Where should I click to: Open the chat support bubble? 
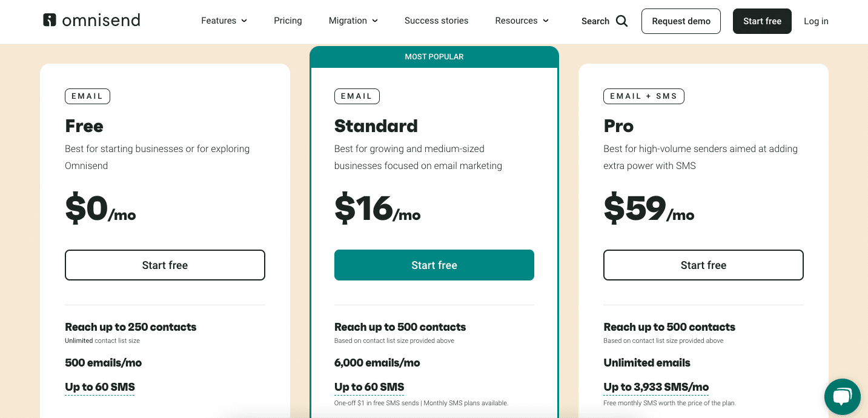click(x=842, y=397)
